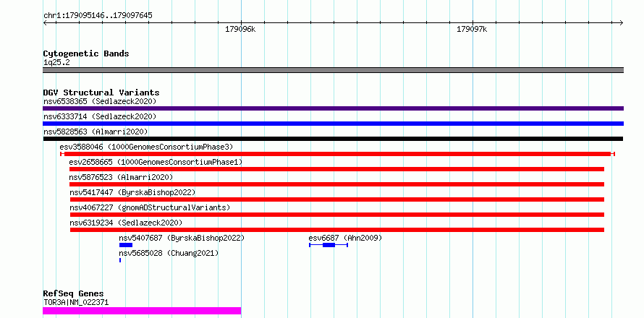
Task: Open the nsv6319234 (Sedlazeck2020) label
Action: 126,223
